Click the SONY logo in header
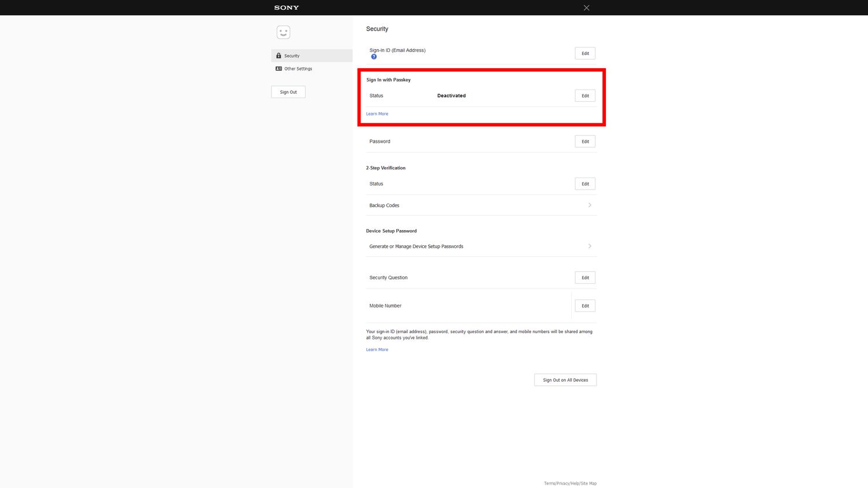Viewport: 868px width, 488px height. point(286,8)
